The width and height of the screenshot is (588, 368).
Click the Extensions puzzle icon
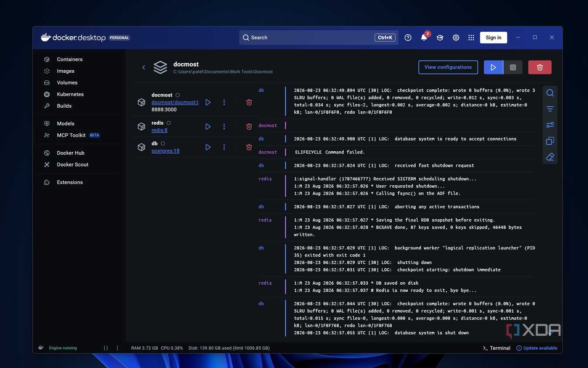point(47,182)
